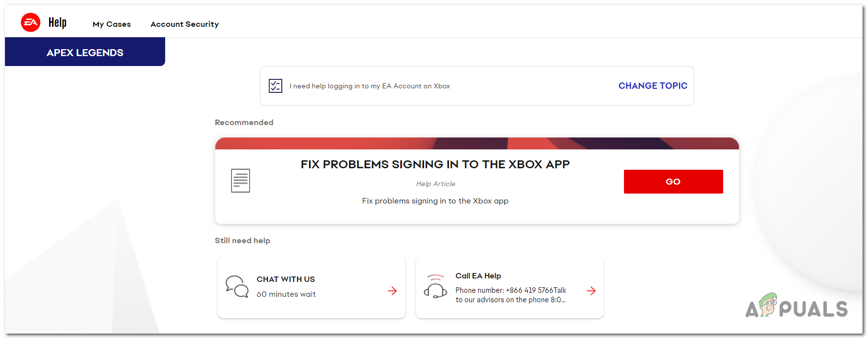Click the Appuals watermark logo
This screenshot has height=339, width=868.
pyautogui.click(x=797, y=307)
